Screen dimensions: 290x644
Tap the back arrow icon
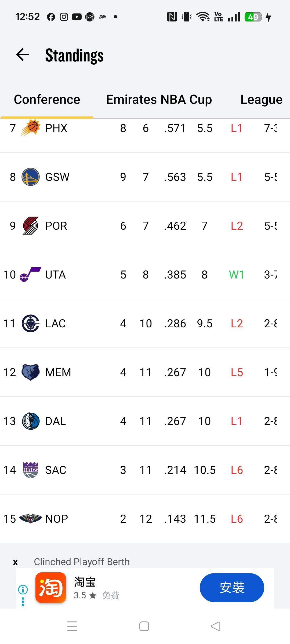[x=23, y=55]
